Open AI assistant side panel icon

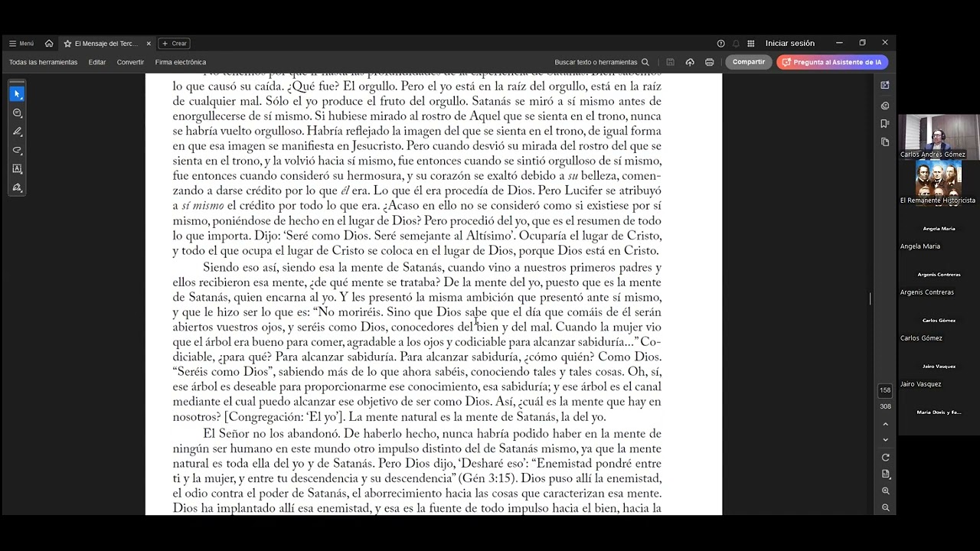click(x=885, y=85)
